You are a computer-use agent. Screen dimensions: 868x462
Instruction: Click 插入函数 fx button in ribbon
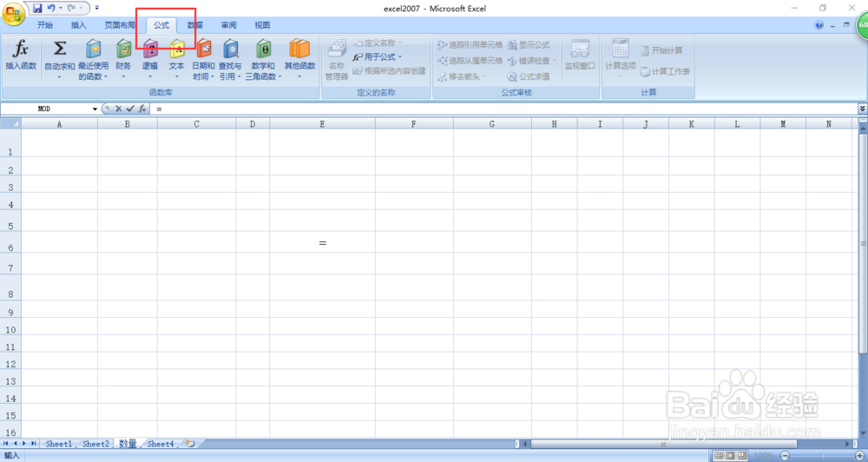click(21, 56)
